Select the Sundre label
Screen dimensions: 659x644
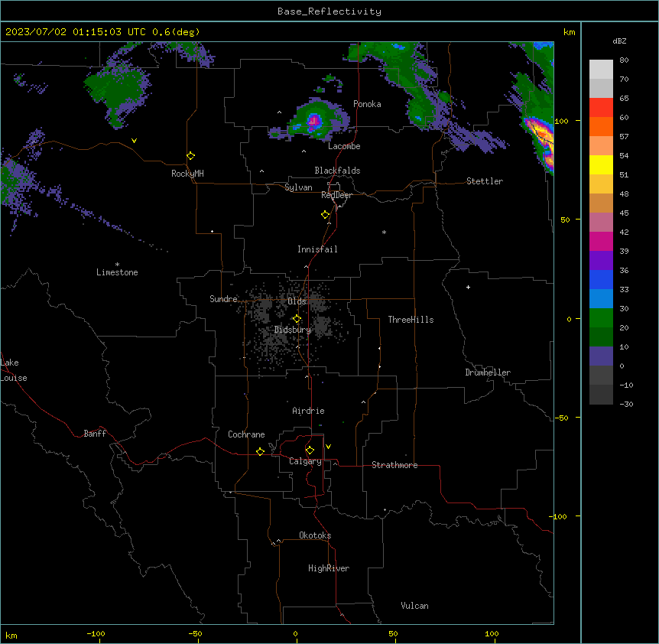coord(223,299)
